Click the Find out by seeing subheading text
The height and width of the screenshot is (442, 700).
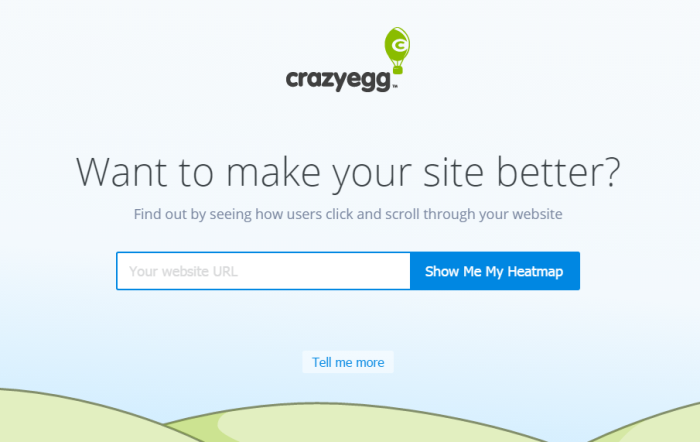point(348,214)
